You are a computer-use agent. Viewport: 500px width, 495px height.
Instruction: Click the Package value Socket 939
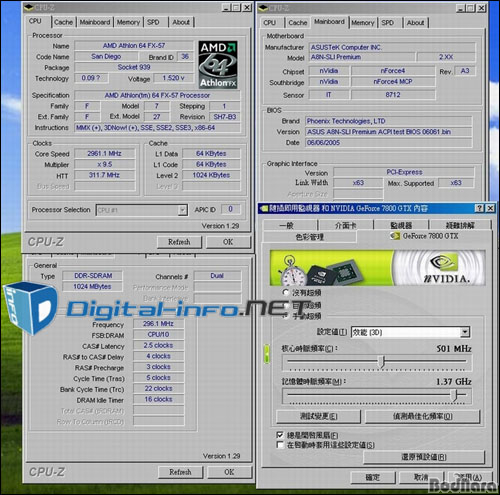pos(134,67)
